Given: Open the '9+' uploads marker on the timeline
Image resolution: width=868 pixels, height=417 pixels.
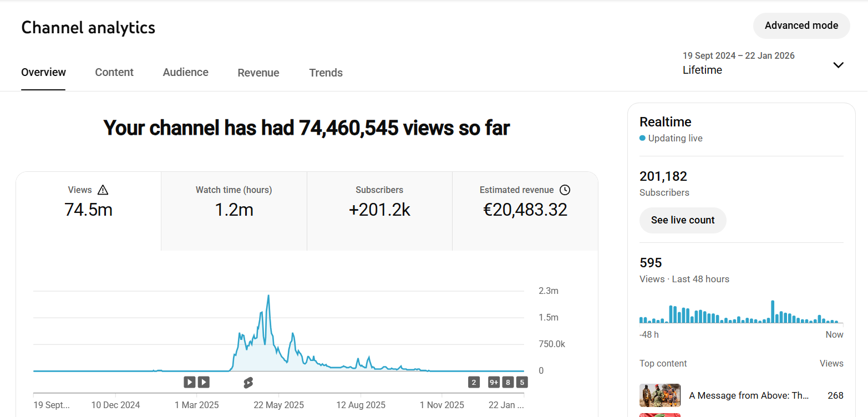Looking at the screenshot, I should tap(494, 382).
